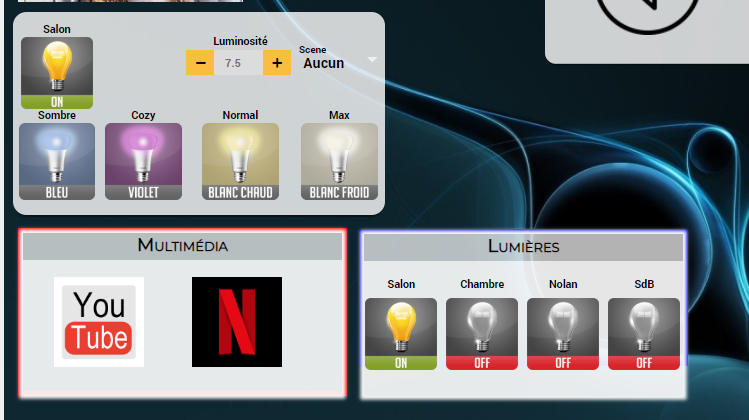Increase Luminosité with the plus button
Viewport: 749px width, 420px height.
coord(277,63)
